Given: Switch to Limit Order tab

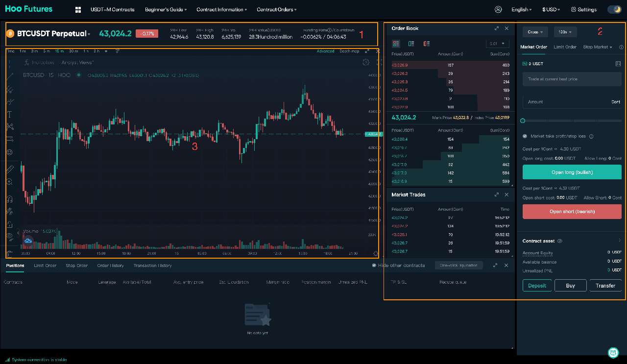Looking at the screenshot, I should coord(565,47).
